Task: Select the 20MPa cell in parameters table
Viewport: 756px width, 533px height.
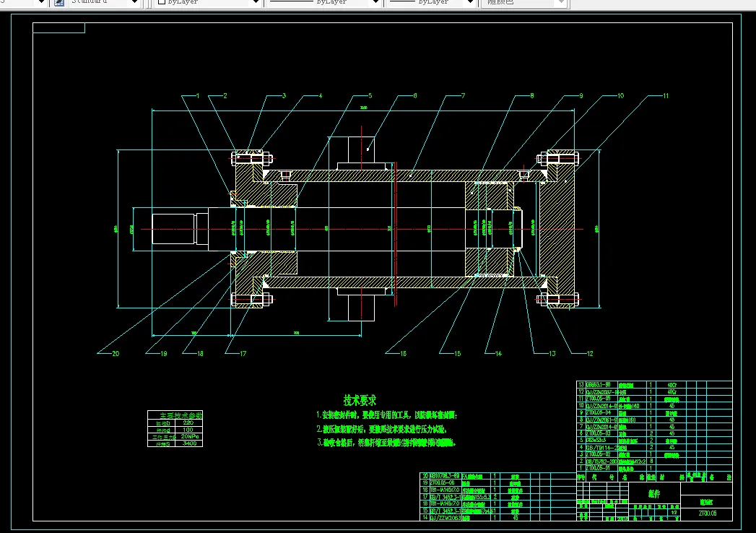Action: [x=190, y=436]
